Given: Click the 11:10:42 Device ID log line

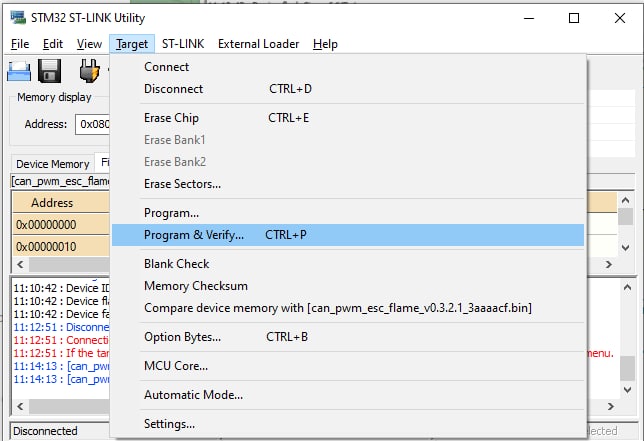Looking at the screenshot, I should coord(61,288).
